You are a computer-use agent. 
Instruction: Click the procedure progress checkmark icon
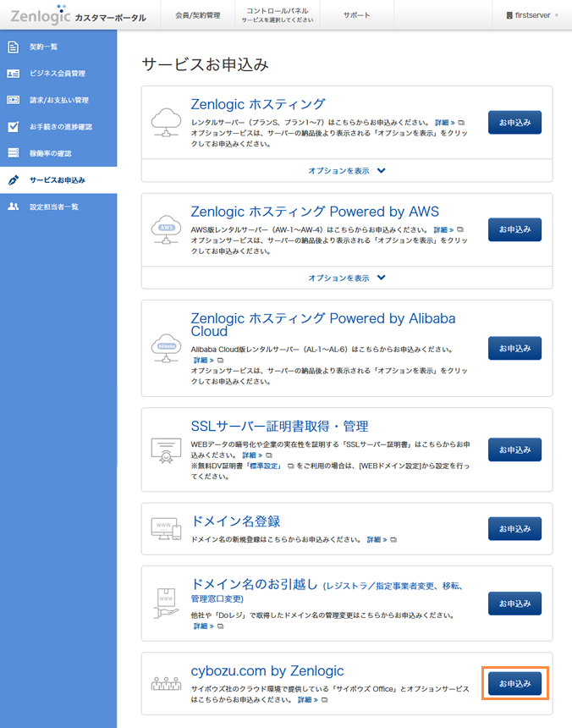pyautogui.click(x=13, y=127)
